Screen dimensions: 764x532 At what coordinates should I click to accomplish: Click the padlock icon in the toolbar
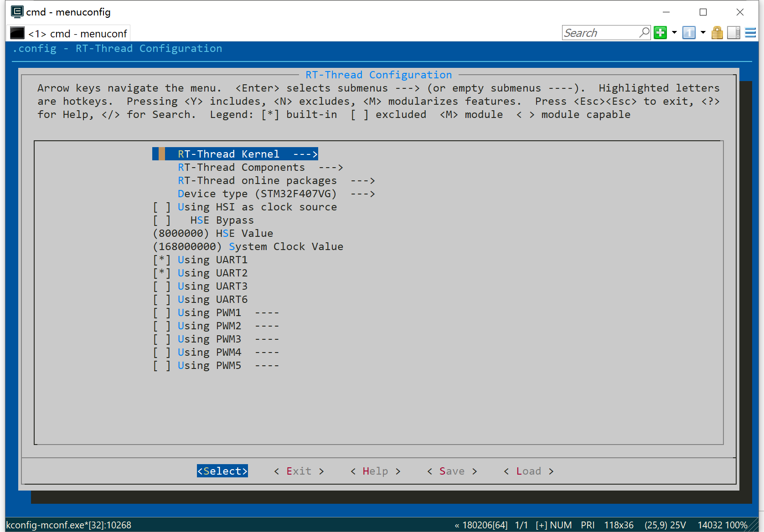tap(717, 33)
